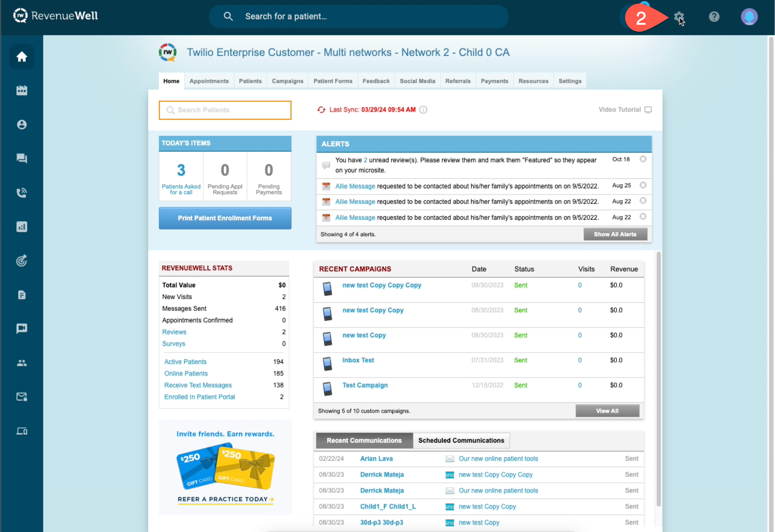This screenshot has width=775, height=532.
Task: Open the Surveys stats link
Action: click(x=174, y=344)
